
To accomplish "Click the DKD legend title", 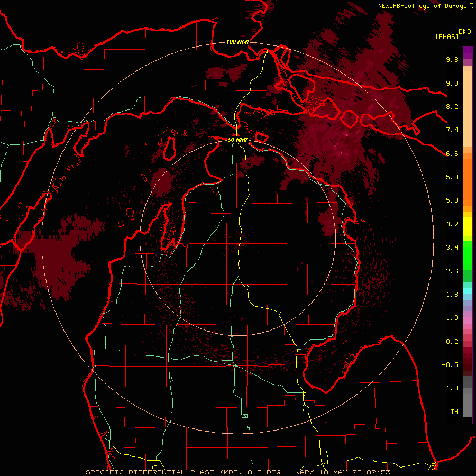I will [x=465, y=32].
